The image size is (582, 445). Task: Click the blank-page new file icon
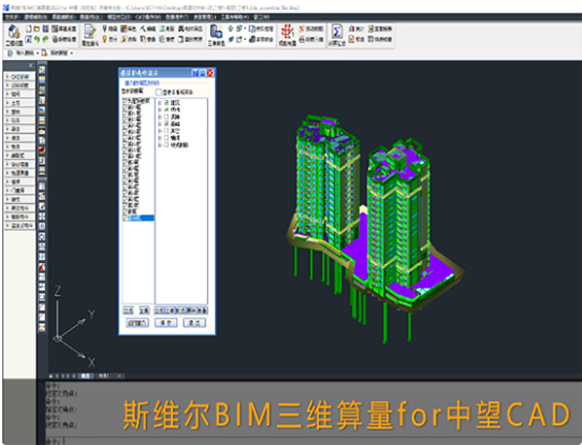[x=29, y=28]
